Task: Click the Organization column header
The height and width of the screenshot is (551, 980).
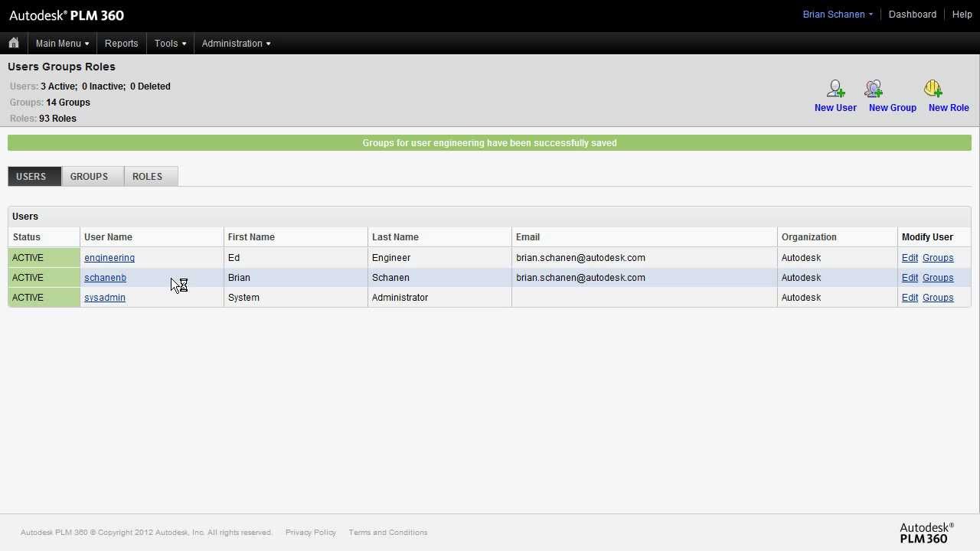Action: click(838, 237)
